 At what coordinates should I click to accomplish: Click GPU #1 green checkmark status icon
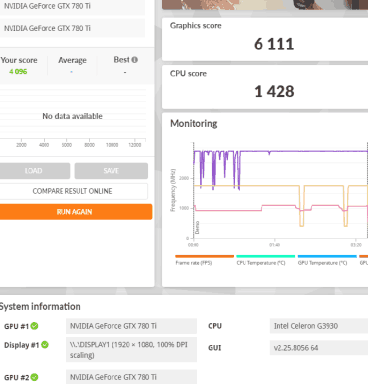tap(34, 326)
